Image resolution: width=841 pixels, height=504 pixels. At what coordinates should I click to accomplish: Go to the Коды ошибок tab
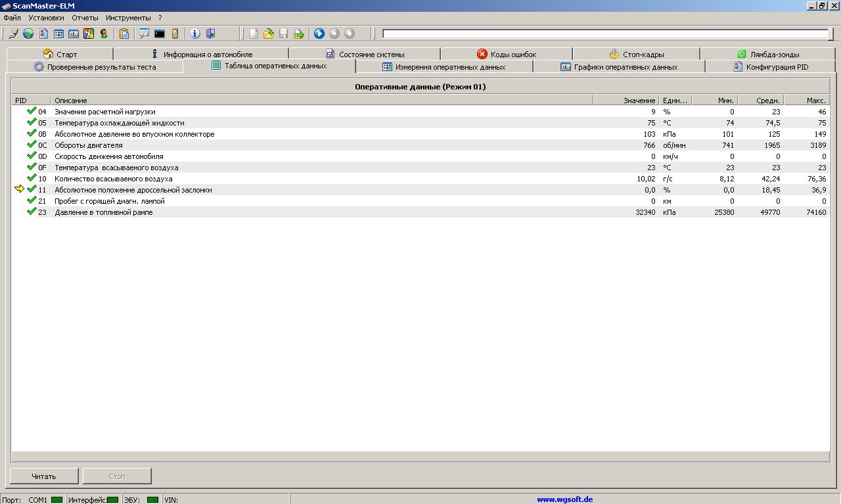coord(507,54)
